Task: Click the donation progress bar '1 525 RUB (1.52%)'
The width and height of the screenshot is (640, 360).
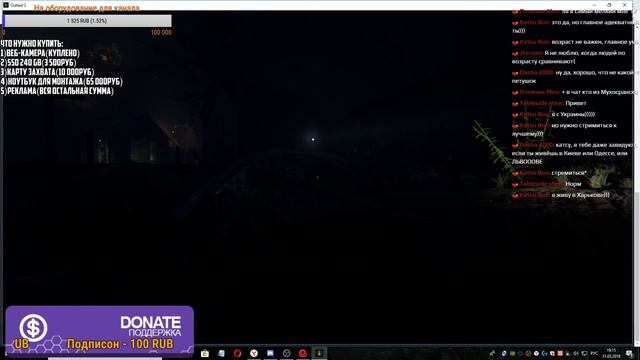Action: click(87, 20)
